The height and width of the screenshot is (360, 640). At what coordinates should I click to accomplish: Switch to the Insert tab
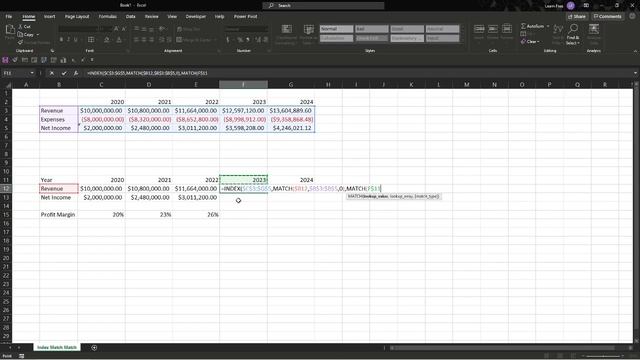click(49, 17)
